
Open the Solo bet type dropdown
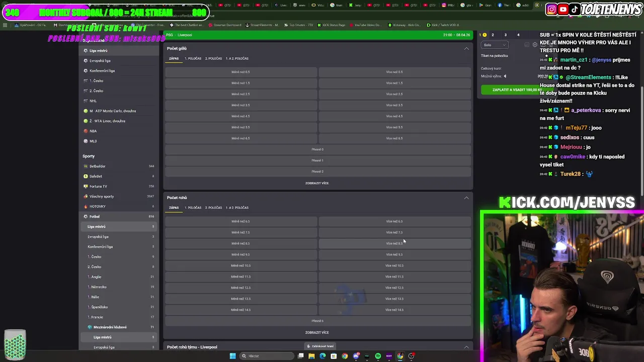[x=495, y=45]
